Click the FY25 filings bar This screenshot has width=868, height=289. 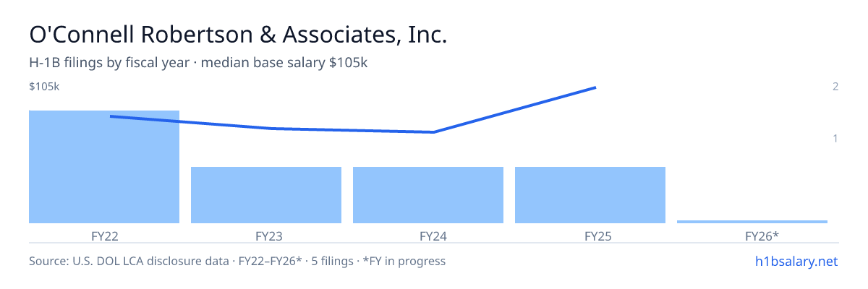[590, 195]
